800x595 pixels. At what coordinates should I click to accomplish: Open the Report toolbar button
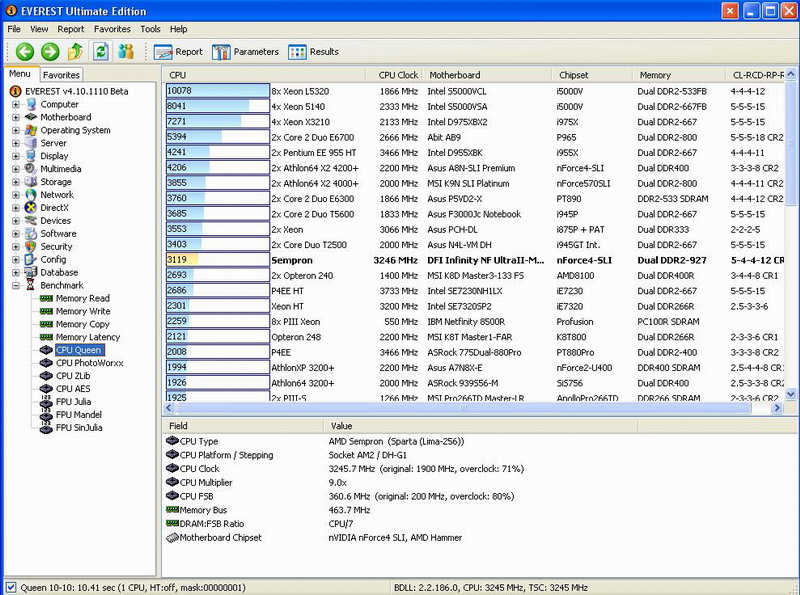(x=178, y=52)
